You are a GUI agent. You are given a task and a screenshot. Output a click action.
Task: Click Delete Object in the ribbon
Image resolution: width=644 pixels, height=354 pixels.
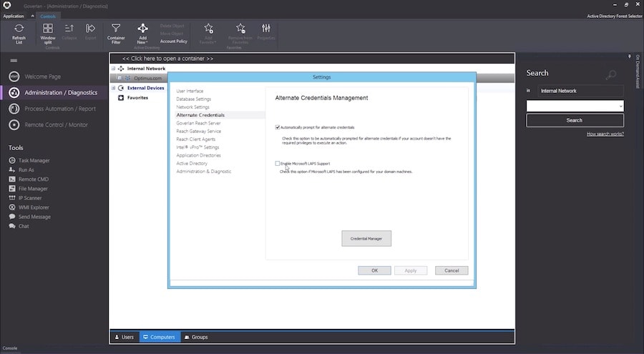(x=172, y=26)
